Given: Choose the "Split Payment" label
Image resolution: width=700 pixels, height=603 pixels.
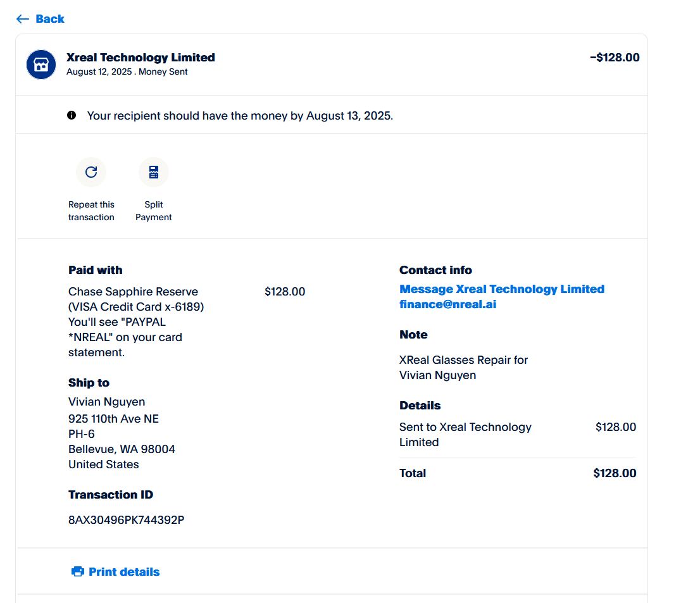Looking at the screenshot, I should coord(154,211).
